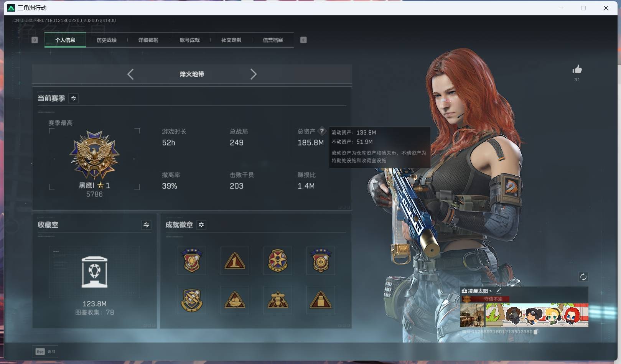Image resolution: width=621 pixels, height=364 pixels.
Task: Toggle the 收藏室 switch icon
Action: [146, 225]
